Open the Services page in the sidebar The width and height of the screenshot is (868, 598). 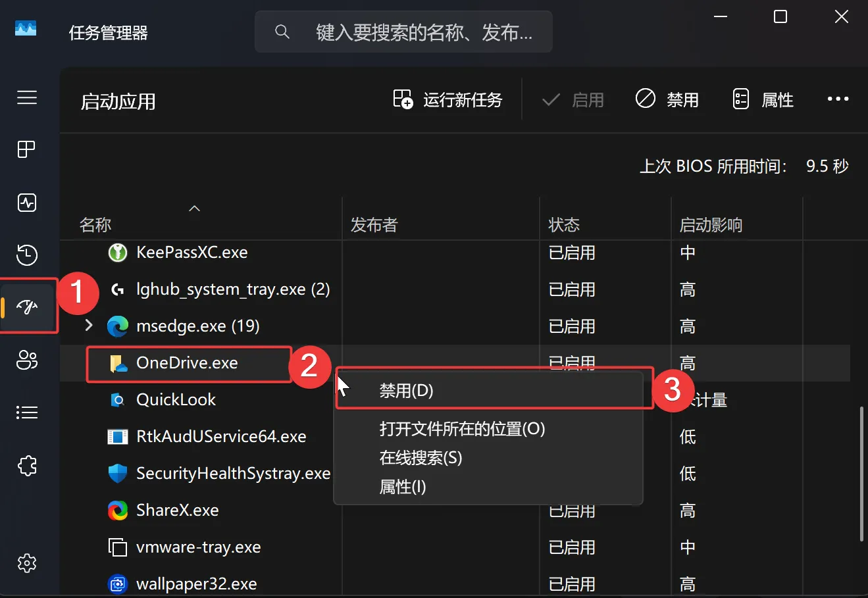point(26,466)
